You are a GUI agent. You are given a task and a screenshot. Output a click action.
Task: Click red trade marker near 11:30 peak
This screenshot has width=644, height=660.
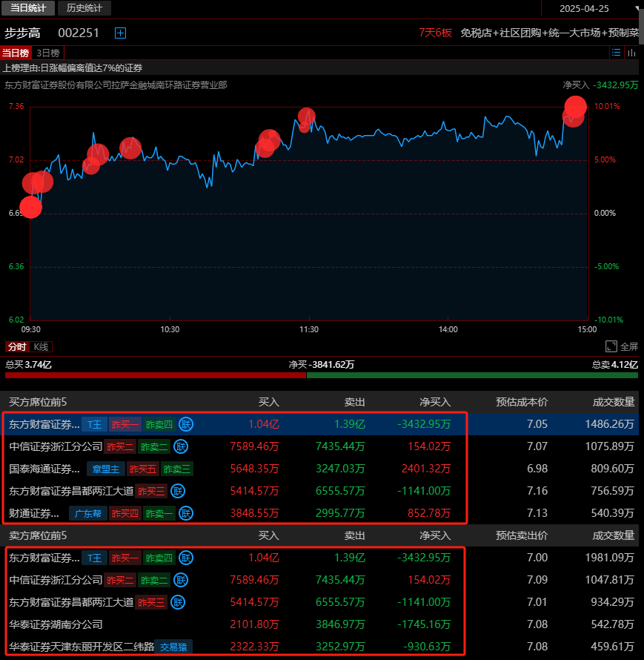(307, 116)
